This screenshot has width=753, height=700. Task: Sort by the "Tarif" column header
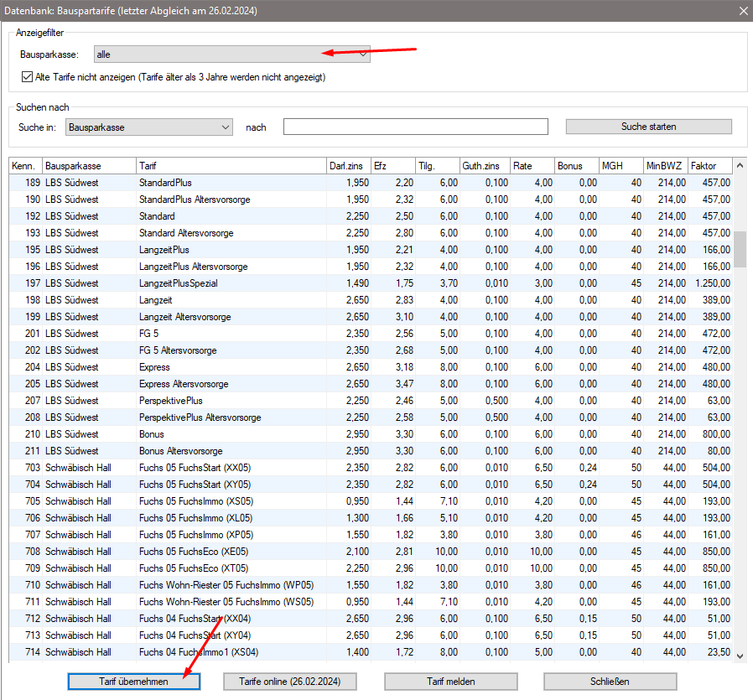click(x=231, y=166)
